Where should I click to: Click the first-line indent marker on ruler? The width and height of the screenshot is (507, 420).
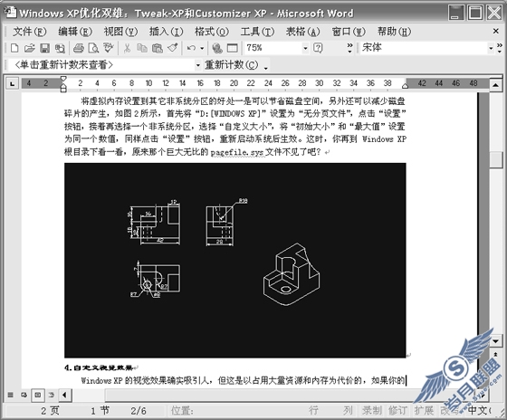point(63,79)
